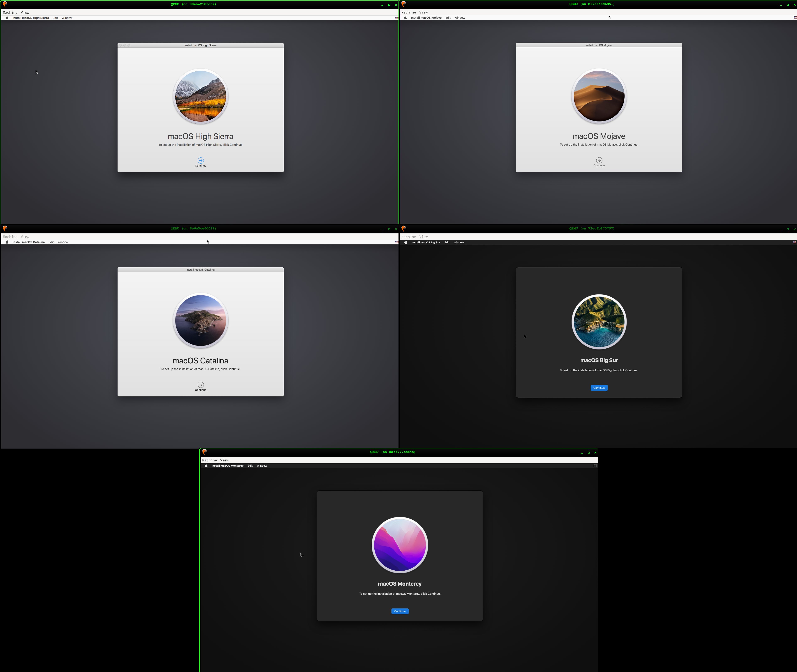This screenshot has width=797, height=672.
Task: Open QEMU Machine menu in Monterey window
Action: (x=210, y=460)
